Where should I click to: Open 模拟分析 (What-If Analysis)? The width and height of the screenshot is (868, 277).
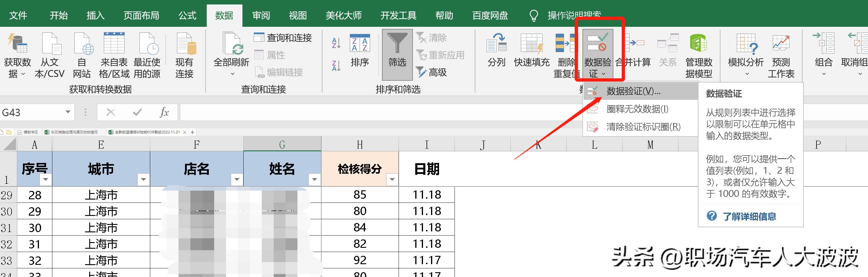[745, 54]
